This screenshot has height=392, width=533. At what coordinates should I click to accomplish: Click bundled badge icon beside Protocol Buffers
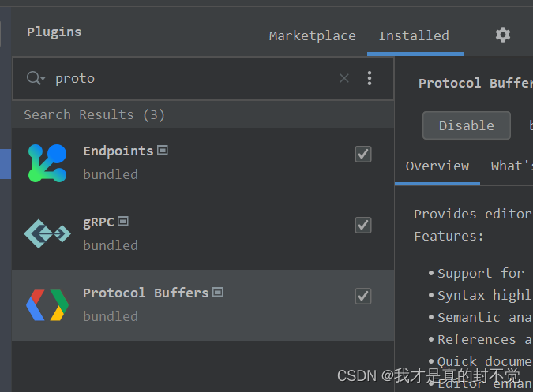point(218,292)
